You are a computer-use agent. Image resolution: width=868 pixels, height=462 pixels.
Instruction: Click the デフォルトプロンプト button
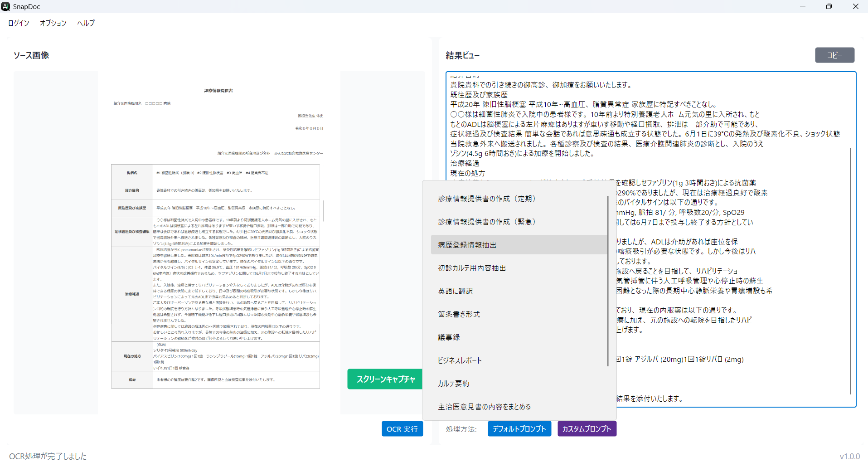(519, 429)
